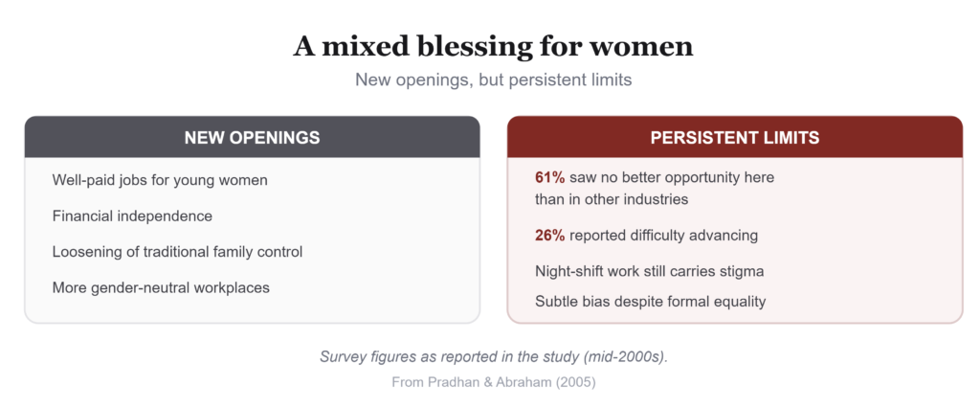Select 'Subtle bias despite formal equality' line
The width and height of the screenshot is (980, 409).
tap(651, 302)
